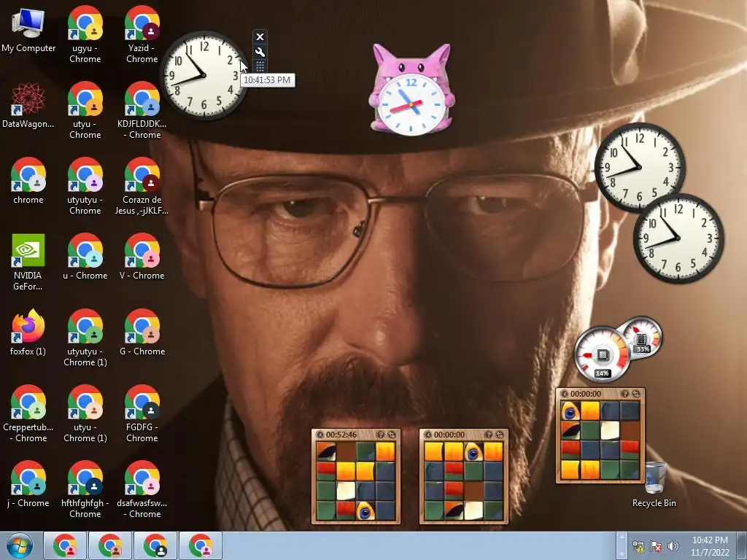Open the NVIDIA GeForce shortcut

[28, 262]
